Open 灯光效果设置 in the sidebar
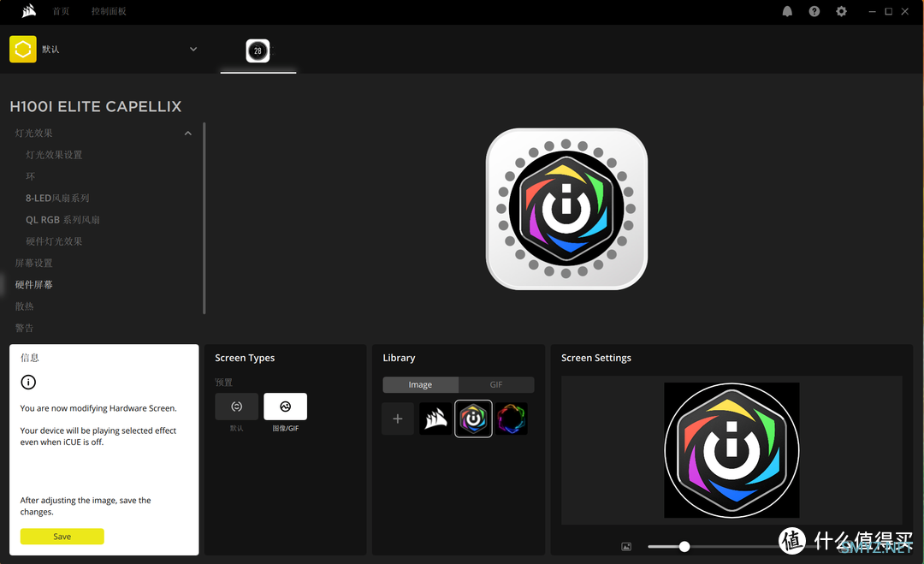This screenshot has height=564, width=924. click(54, 155)
